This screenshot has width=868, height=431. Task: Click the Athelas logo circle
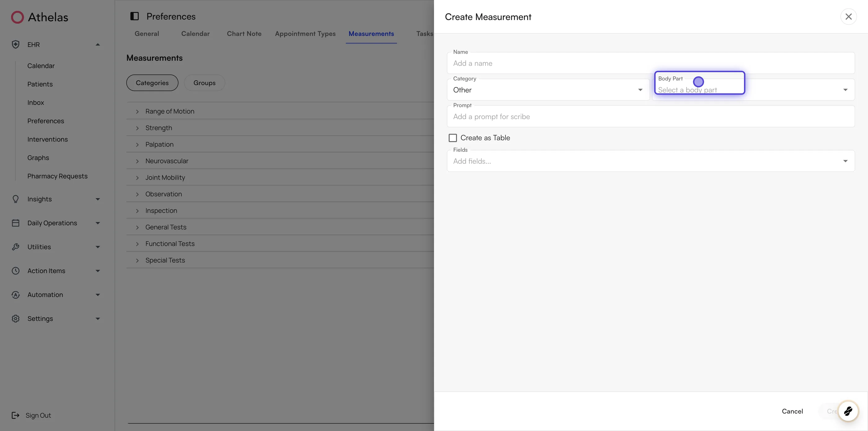[x=17, y=17]
